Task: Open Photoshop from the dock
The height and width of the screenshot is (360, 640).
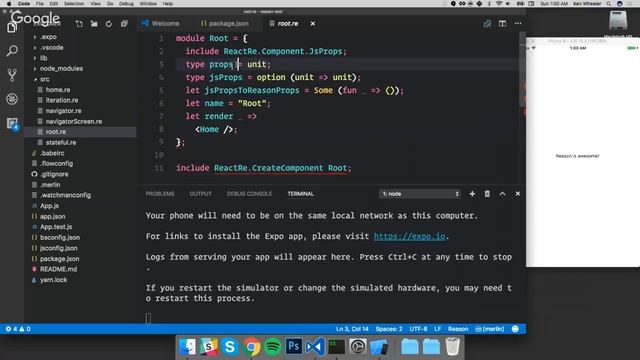Action: pos(294,347)
